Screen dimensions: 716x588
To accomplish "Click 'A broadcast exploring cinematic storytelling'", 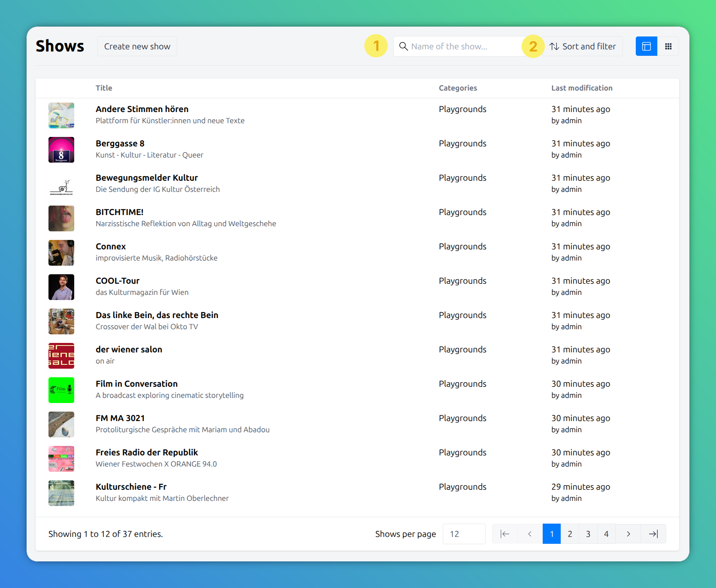I will [x=169, y=395].
